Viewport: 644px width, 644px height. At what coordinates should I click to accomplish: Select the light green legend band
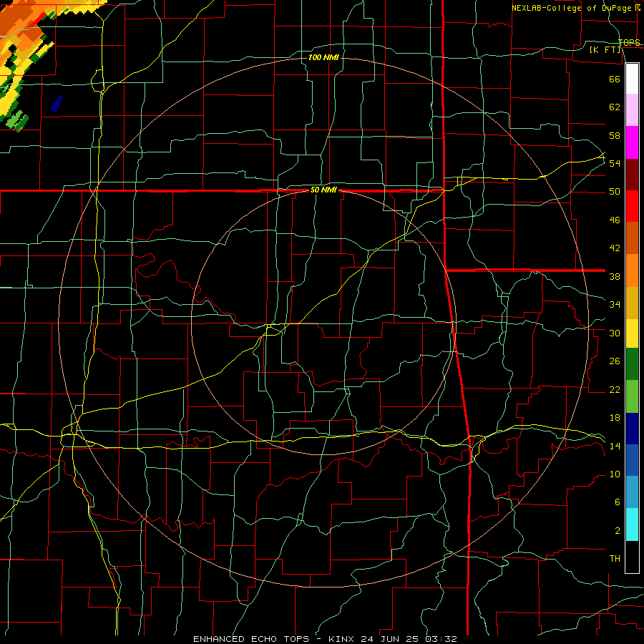(632, 396)
